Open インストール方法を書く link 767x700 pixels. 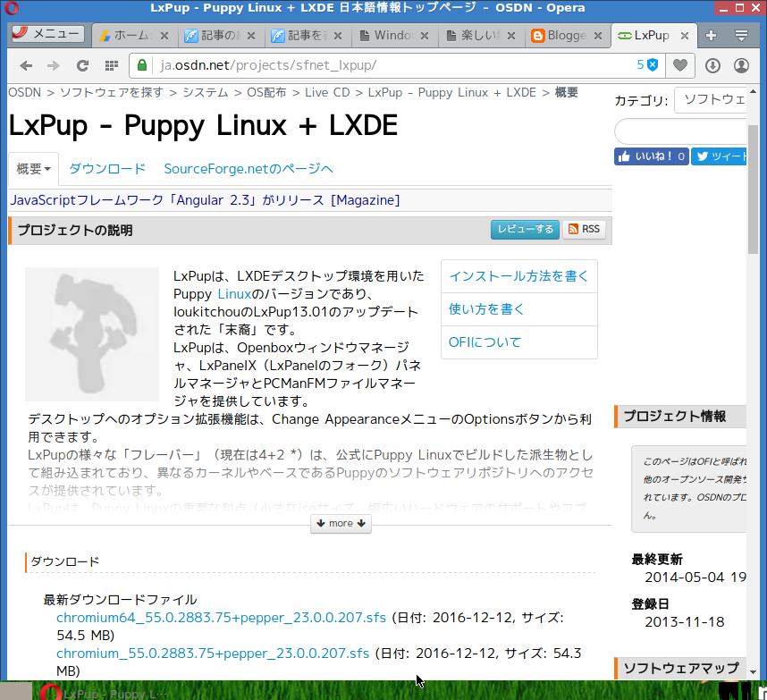click(518, 276)
